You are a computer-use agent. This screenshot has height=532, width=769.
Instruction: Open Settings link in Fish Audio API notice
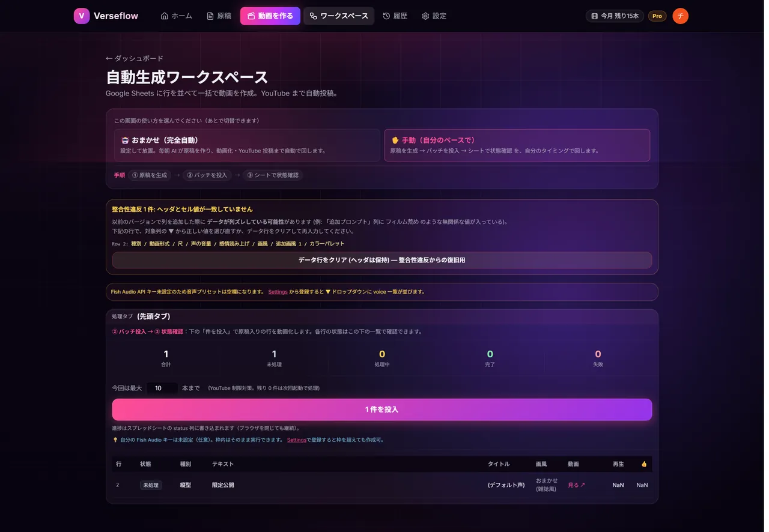[278, 292]
